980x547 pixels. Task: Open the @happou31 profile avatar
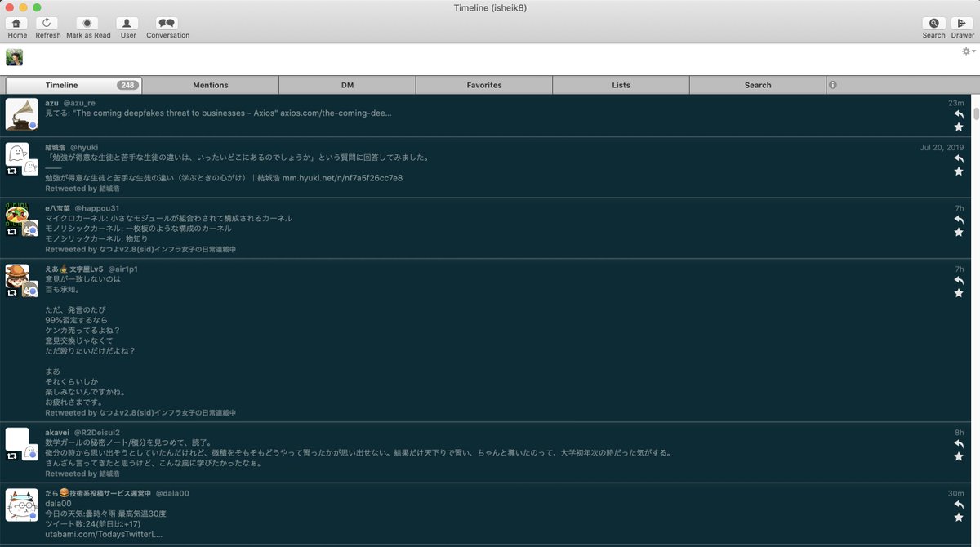point(17,215)
